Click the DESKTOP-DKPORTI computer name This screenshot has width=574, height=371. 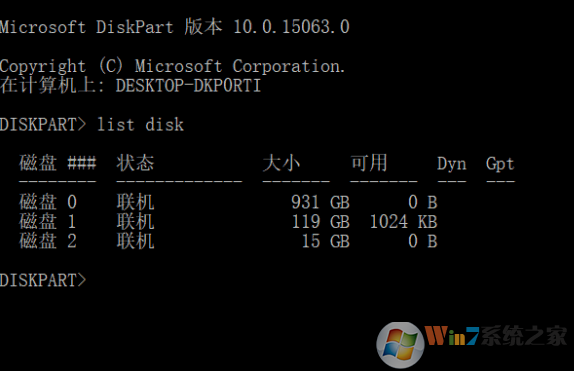188,86
